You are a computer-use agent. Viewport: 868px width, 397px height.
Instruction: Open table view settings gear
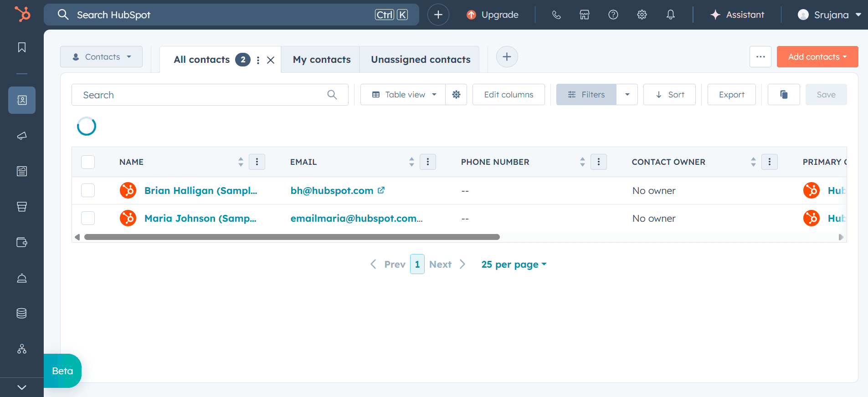(456, 95)
